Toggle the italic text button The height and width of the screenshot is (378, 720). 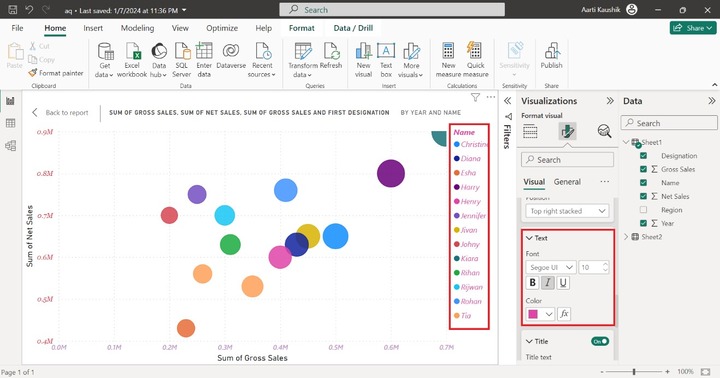tap(547, 283)
